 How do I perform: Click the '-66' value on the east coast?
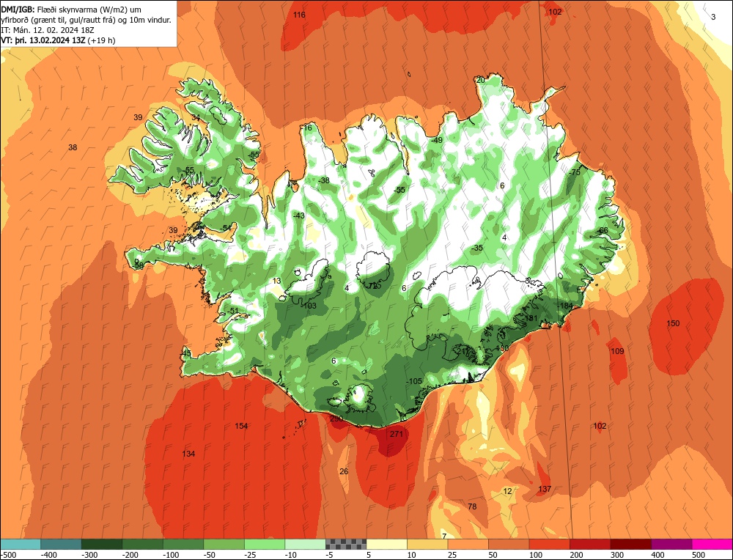click(602, 230)
